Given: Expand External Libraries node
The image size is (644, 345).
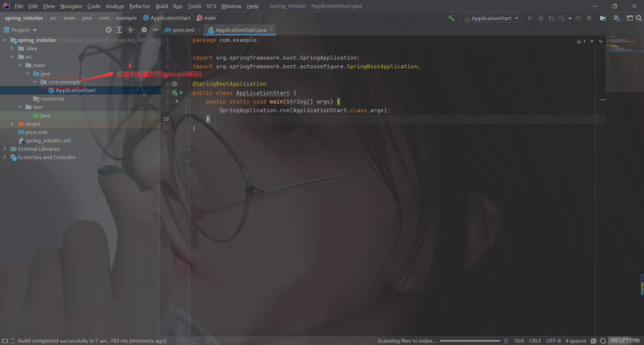Looking at the screenshot, I should click(x=5, y=149).
